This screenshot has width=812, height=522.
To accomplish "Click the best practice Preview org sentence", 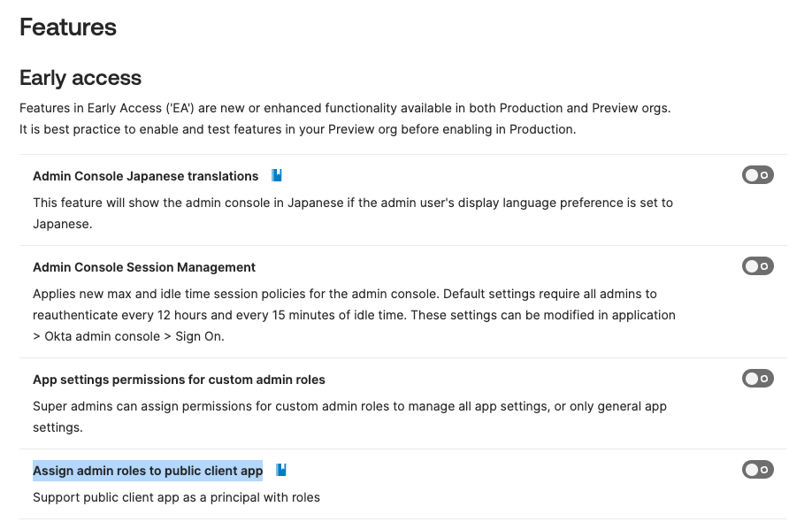I will point(297,129).
